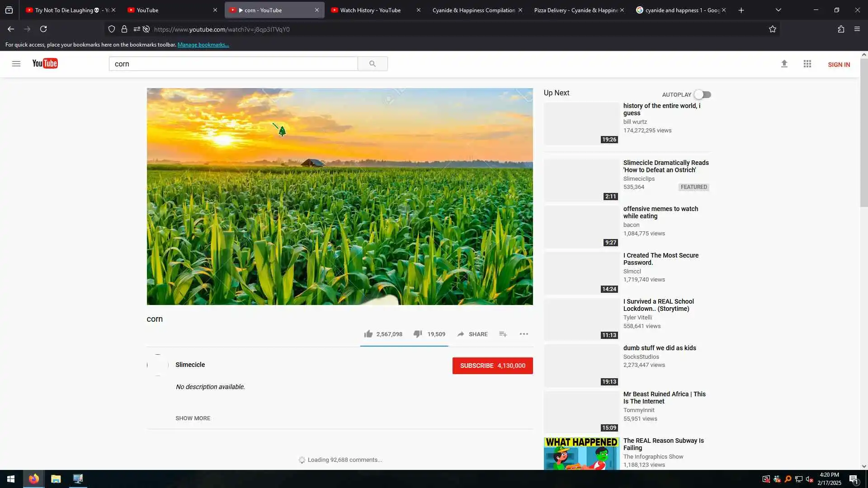Viewport: 868px width, 488px height.
Task: Click the SIGN IN link
Action: tap(839, 65)
